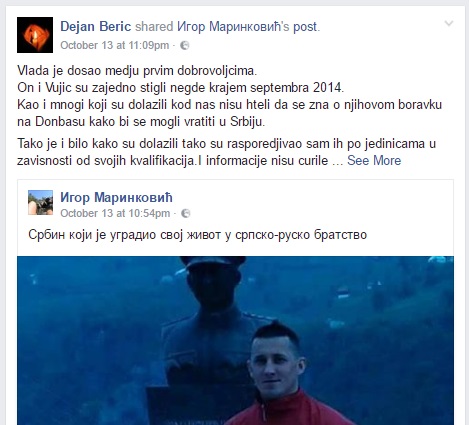This screenshot has height=425, width=469.
Task: Expand the post options chevron
Action: (x=449, y=23)
